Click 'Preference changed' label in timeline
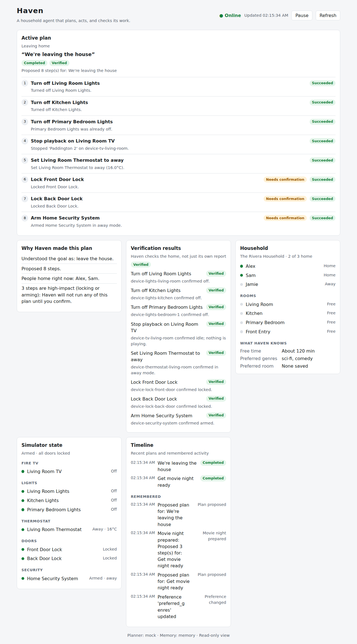 [215, 599]
